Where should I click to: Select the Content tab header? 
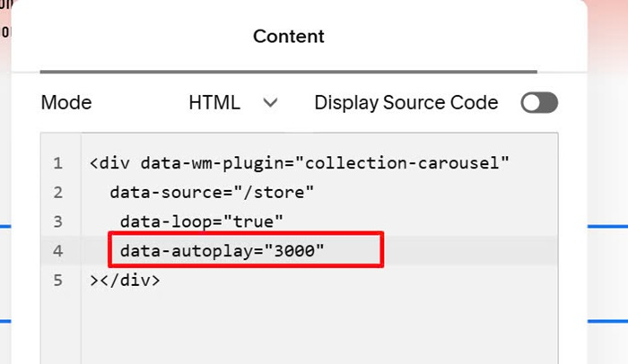coord(288,37)
